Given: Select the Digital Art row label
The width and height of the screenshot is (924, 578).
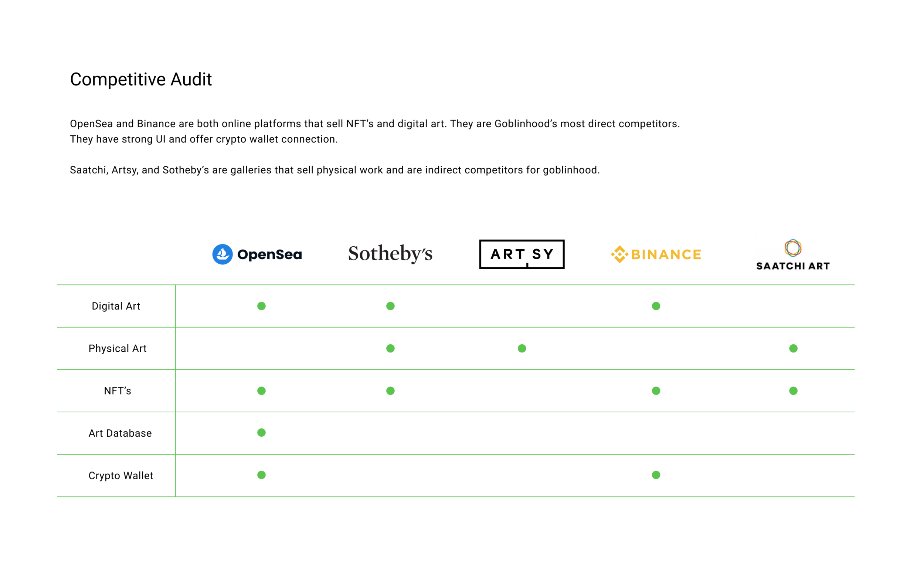Looking at the screenshot, I should pyautogui.click(x=116, y=306).
